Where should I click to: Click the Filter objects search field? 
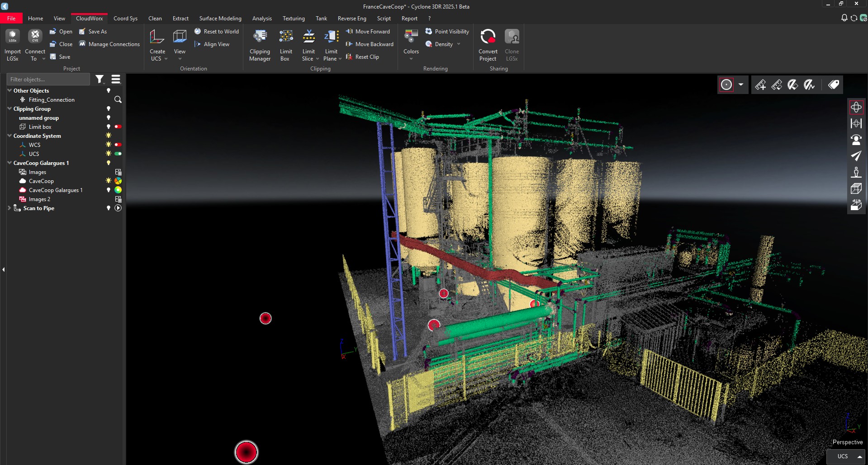[x=48, y=80]
